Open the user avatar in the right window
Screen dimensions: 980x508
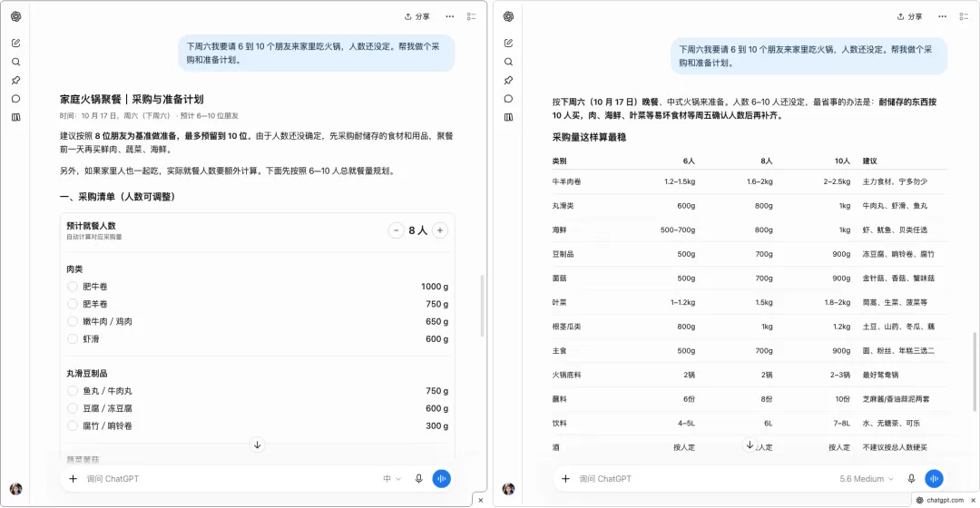pyautogui.click(x=509, y=489)
